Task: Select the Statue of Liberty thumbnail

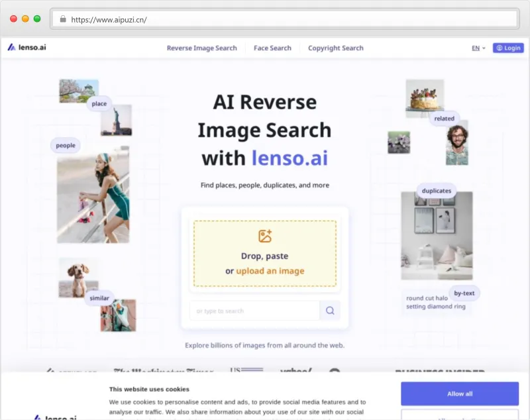Action: tap(117, 120)
